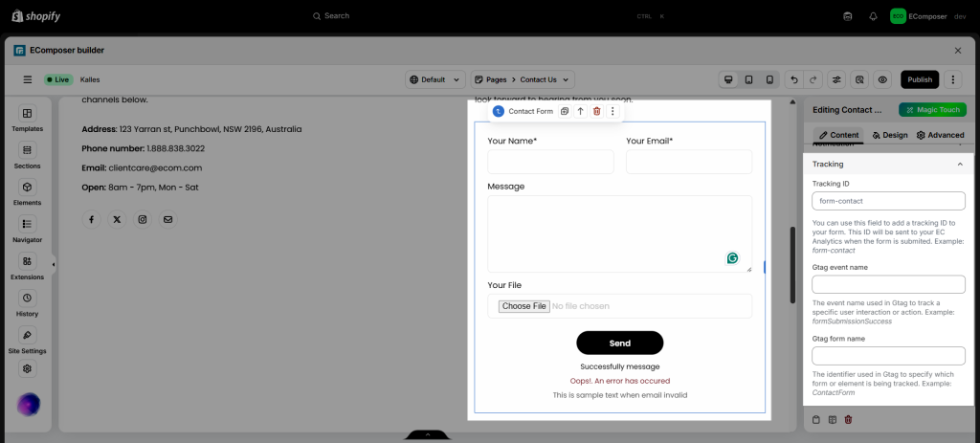Switch to tablet device preview
Screen dimensions: 980x443
point(748,80)
